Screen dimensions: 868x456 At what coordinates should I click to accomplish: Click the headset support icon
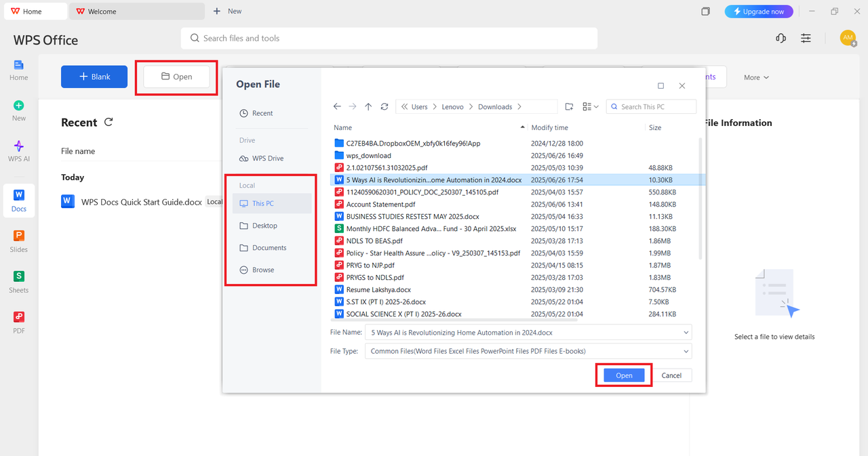pyautogui.click(x=781, y=39)
